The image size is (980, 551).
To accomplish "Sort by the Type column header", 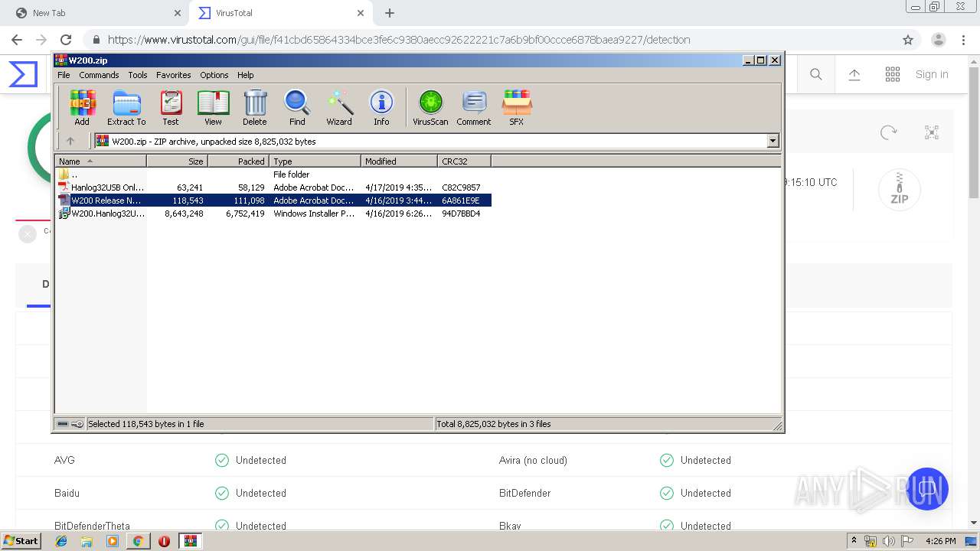I will click(x=315, y=161).
